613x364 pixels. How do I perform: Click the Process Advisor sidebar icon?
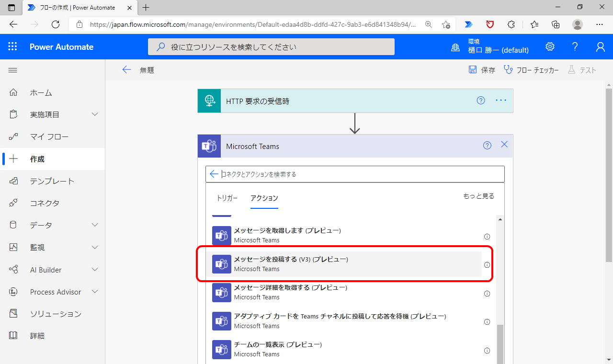[x=13, y=292]
